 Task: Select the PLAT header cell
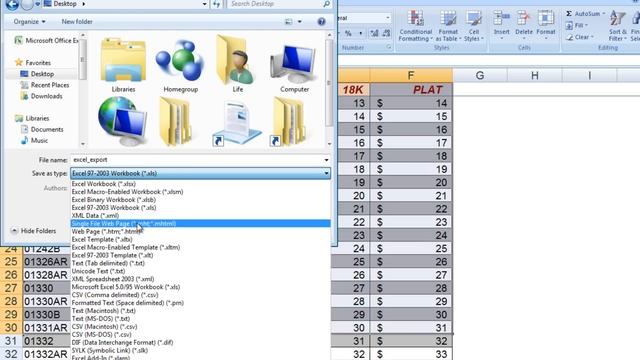pos(411,90)
